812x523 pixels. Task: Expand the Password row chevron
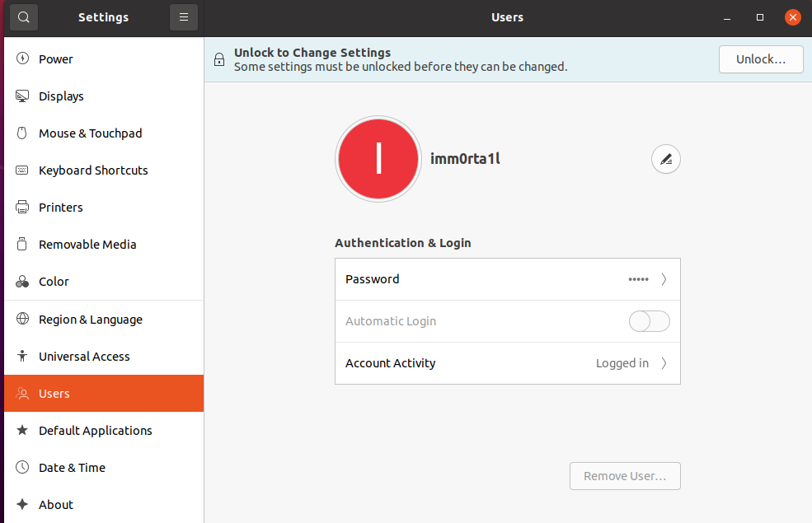click(664, 279)
